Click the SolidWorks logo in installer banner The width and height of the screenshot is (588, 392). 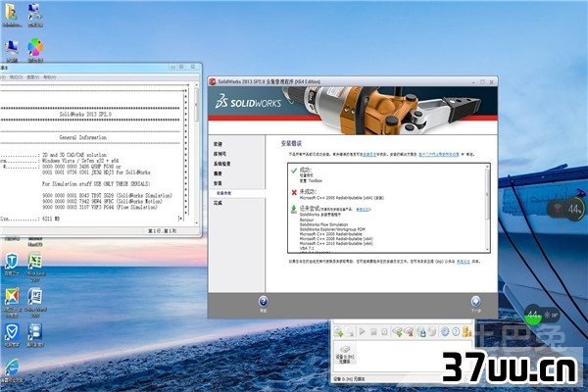coord(248,102)
